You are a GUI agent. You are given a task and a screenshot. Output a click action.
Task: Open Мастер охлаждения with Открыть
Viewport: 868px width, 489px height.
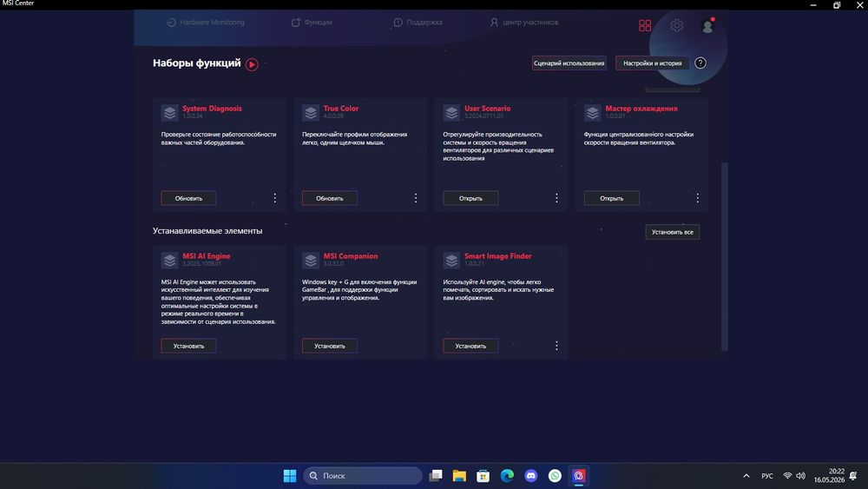click(x=612, y=198)
